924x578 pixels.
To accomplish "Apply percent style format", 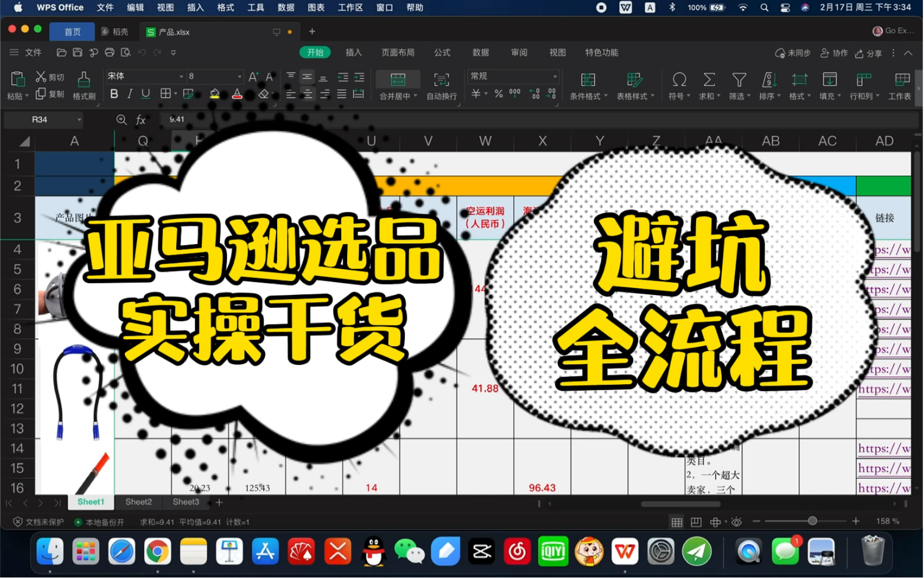I will pos(499,93).
